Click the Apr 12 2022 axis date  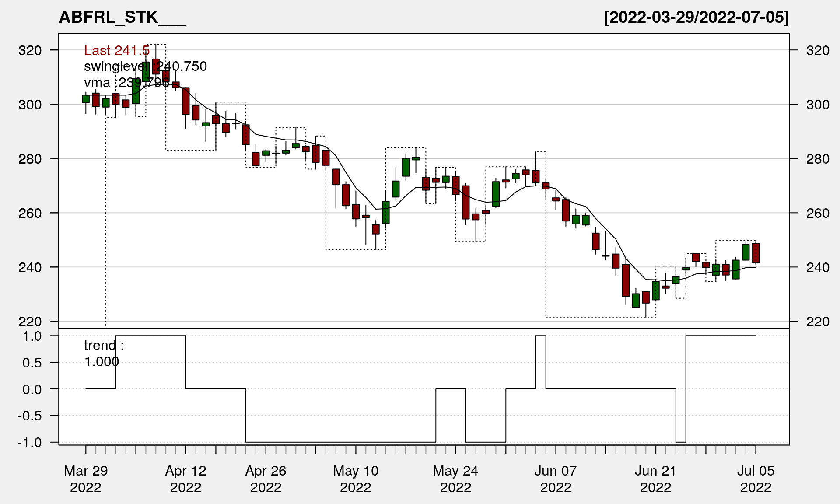[185, 479]
